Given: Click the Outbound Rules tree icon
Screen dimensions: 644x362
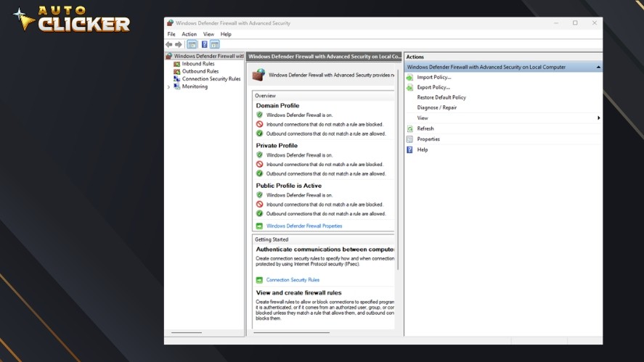Looking at the screenshot, I should (x=177, y=71).
